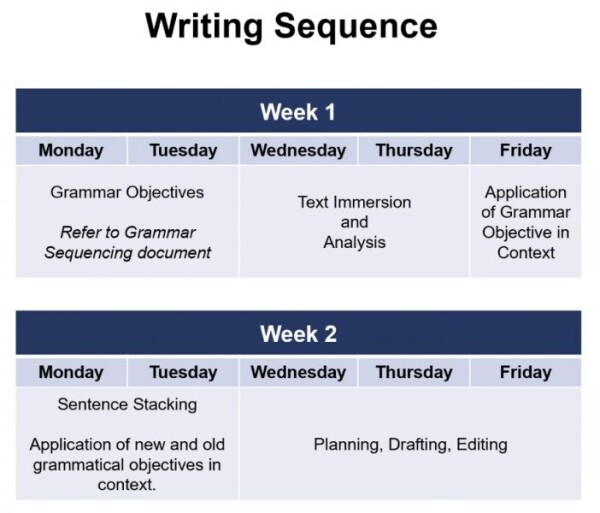Screen dimensions: 600x513
Task: Select Thursday under the Week 1 header
Action: 413,151
